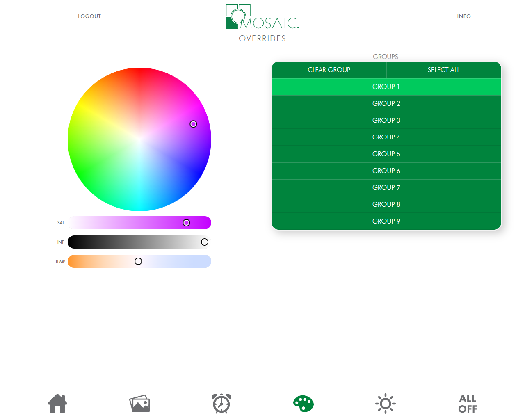Tap the ALL OFF button
This screenshot has height=420, width=525.
(x=468, y=404)
